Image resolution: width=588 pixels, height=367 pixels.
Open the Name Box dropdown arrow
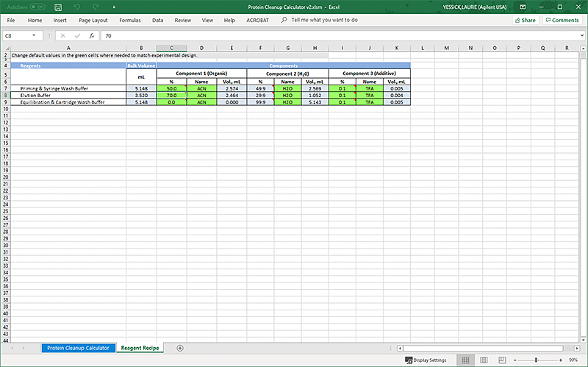point(35,35)
